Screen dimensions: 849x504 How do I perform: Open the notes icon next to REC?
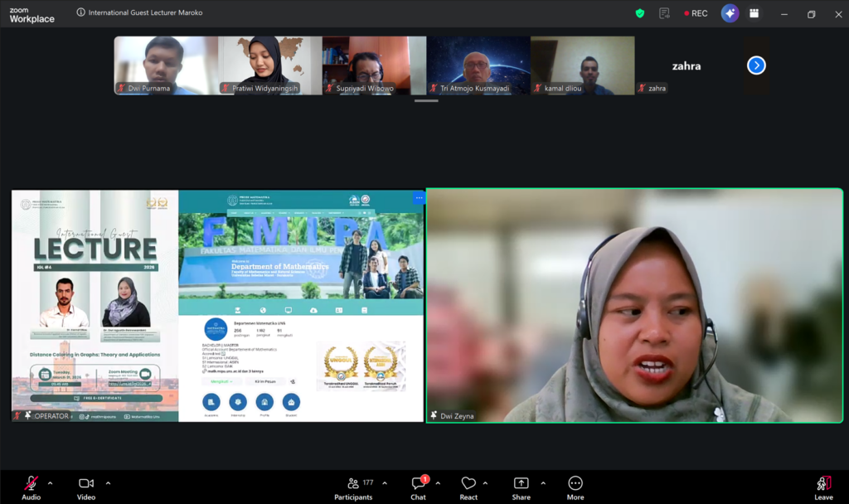pyautogui.click(x=664, y=13)
